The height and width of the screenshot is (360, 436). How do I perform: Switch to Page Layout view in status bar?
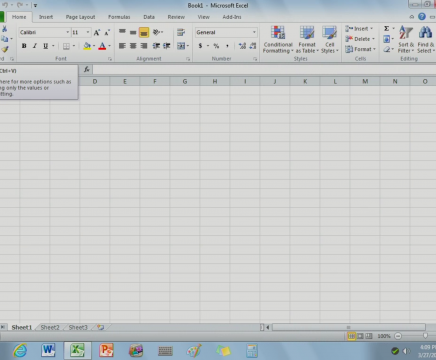pos(360,336)
